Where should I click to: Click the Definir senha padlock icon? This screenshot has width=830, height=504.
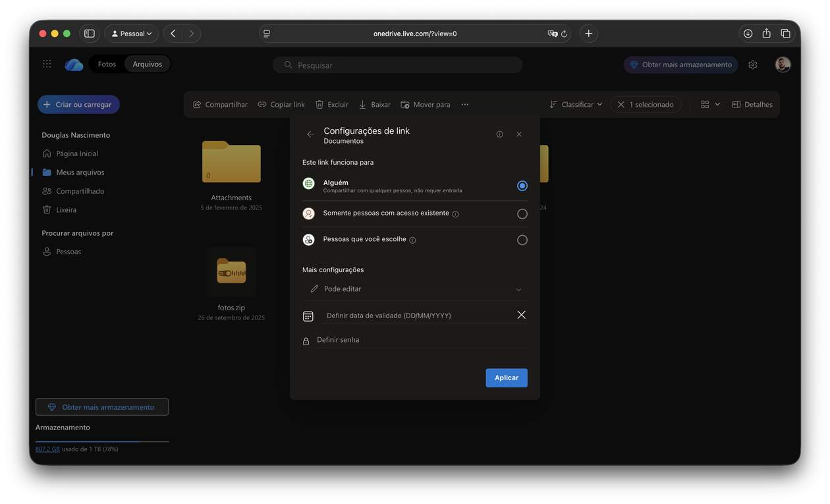305,340
